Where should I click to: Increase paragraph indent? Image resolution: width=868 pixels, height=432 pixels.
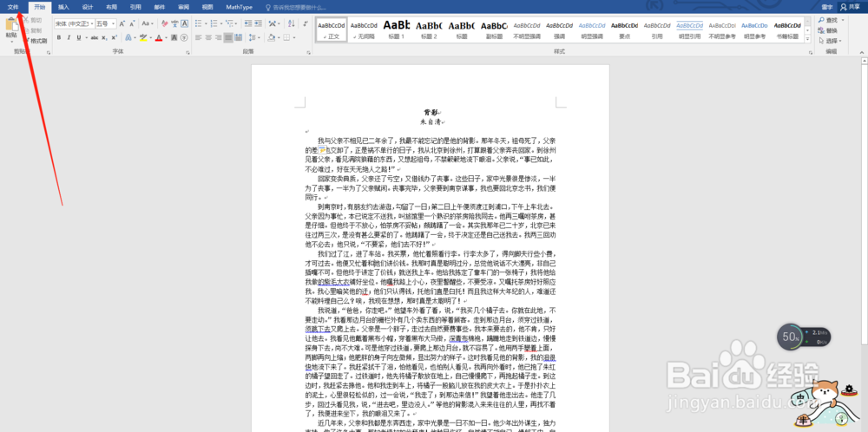click(258, 23)
